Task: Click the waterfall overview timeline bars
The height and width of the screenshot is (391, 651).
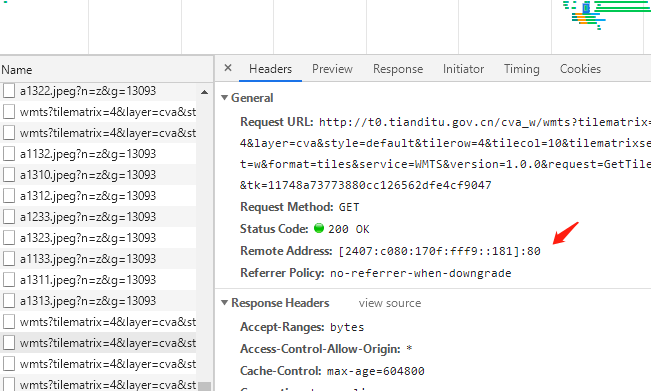Action: point(607,15)
